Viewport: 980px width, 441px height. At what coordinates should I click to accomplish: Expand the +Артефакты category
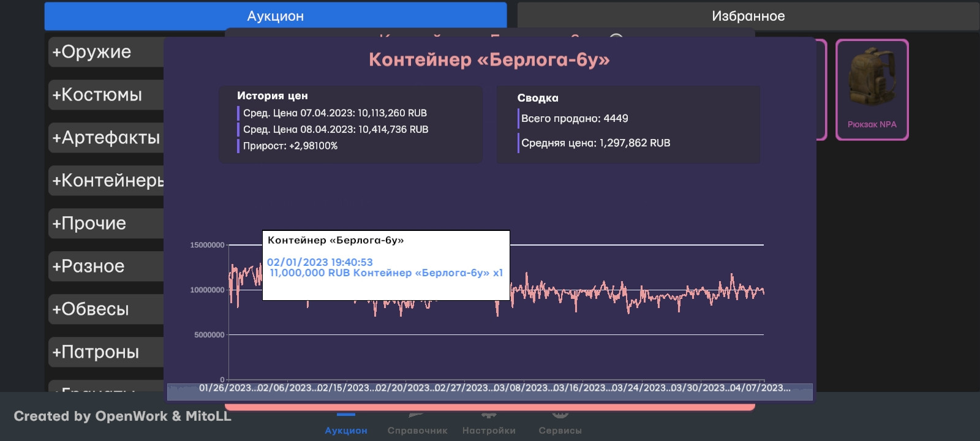click(x=106, y=138)
